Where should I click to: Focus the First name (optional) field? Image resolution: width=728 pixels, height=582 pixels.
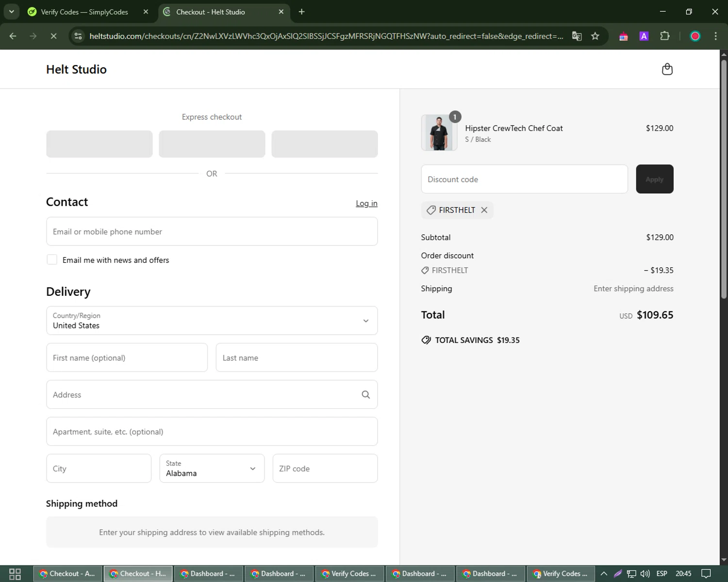coord(127,357)
